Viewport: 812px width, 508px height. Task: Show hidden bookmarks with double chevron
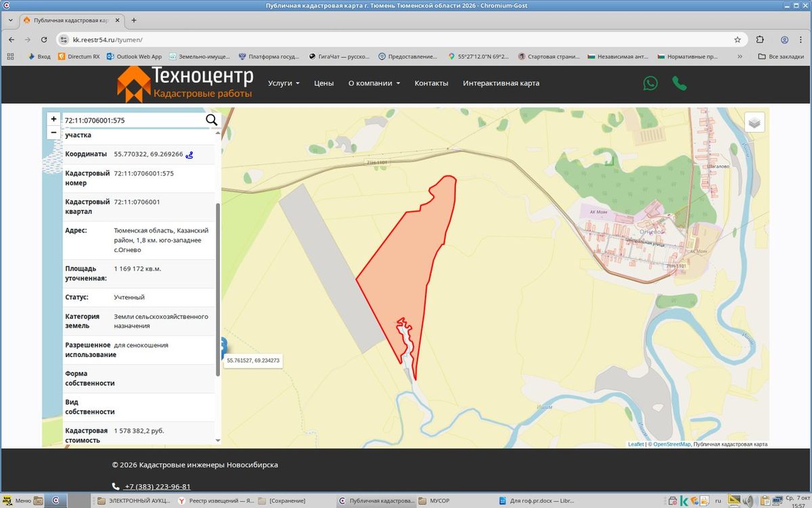click(740, 56)
